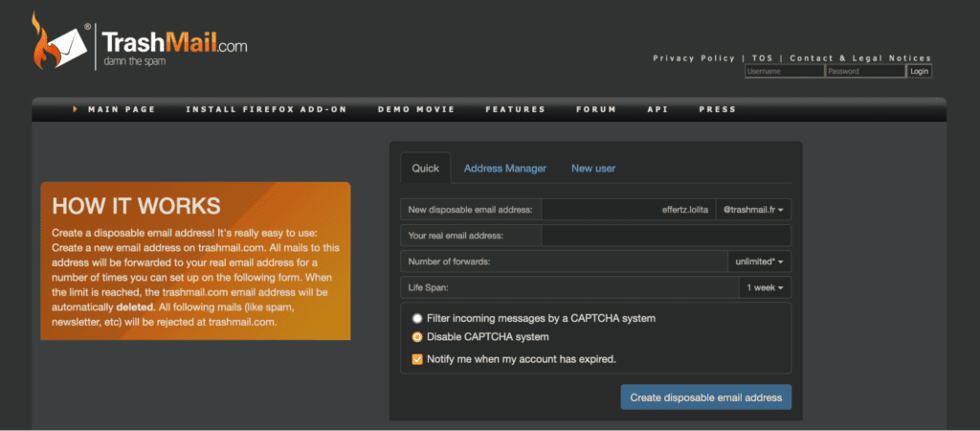Click the HOW IT WORKS heading
This screenshot has width=980, height=431.
(136, 206)
